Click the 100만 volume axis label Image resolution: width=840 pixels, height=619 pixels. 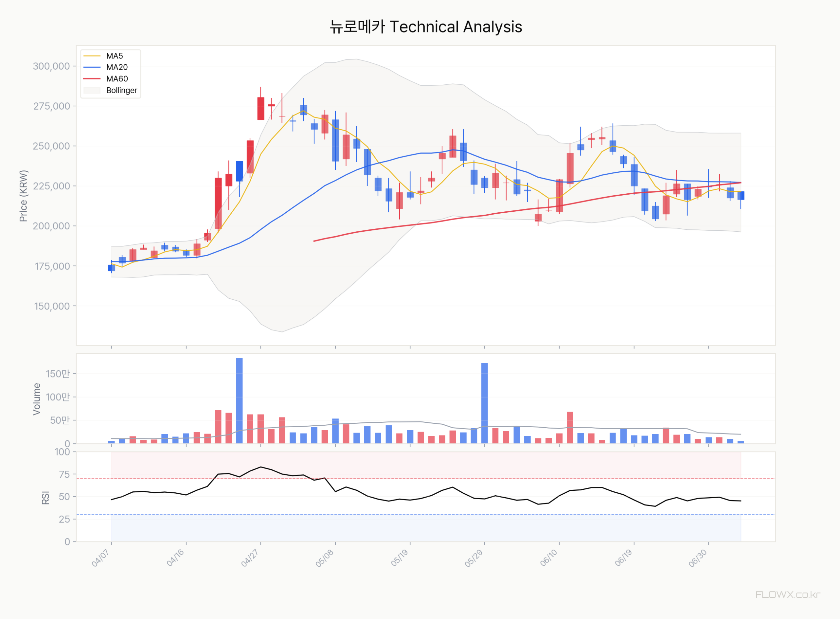[x=58, y=397]
